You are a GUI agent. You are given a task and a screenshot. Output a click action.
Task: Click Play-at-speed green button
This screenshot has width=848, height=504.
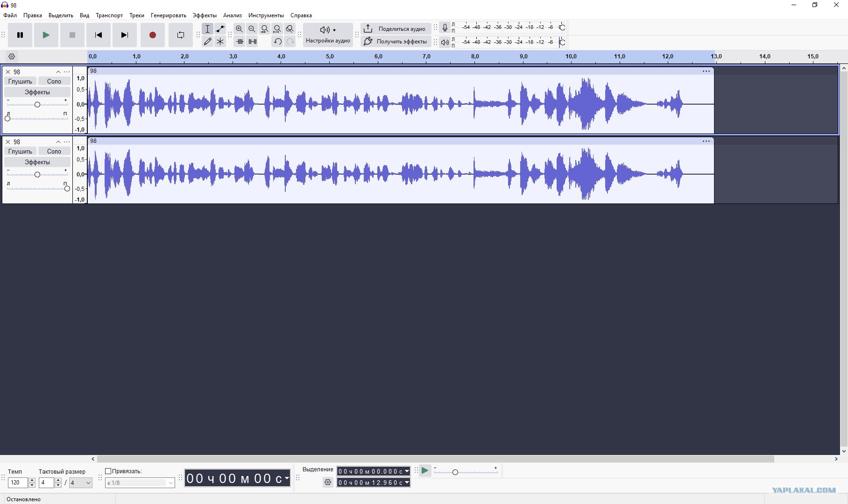(425, 470)
